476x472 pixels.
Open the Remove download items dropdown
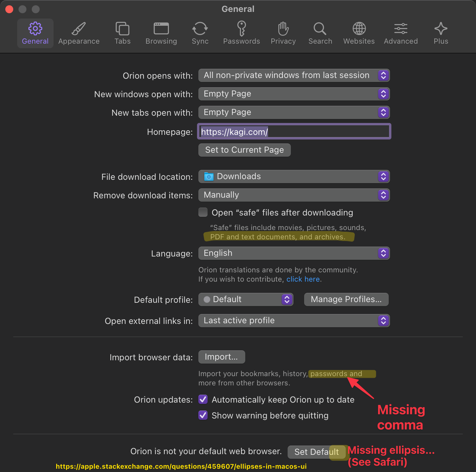tap(294, 195)
